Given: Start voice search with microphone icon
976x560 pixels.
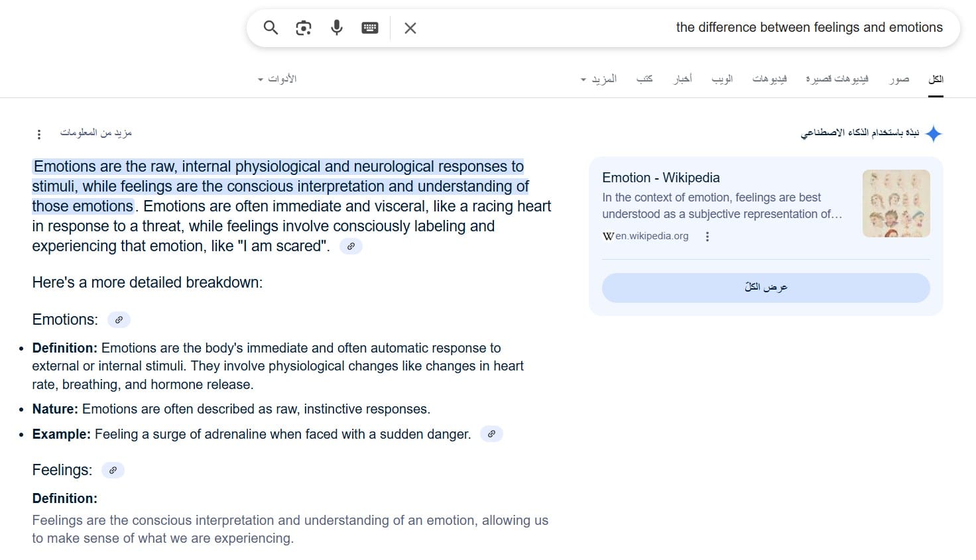Looking at the screenshot, I should [x=337, y=28].
